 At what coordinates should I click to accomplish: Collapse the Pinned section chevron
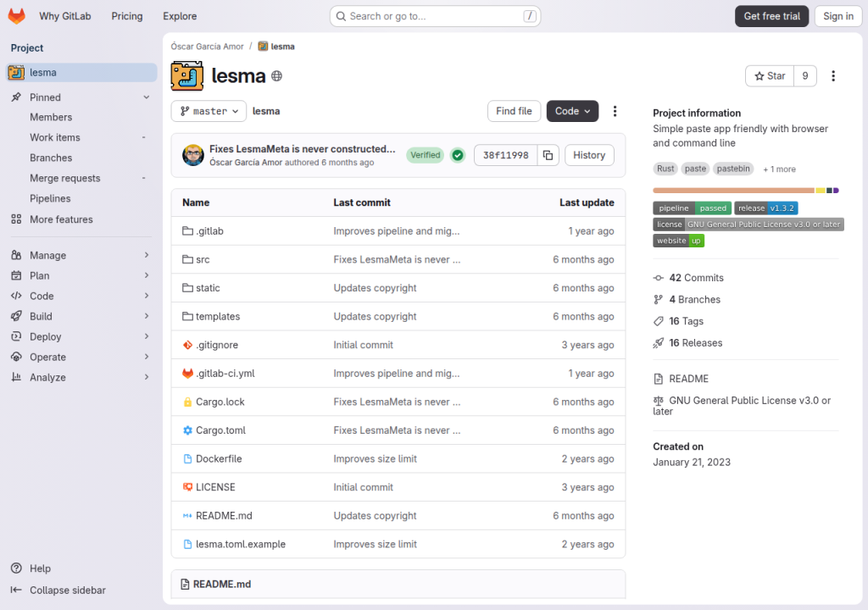pos(146,97)
